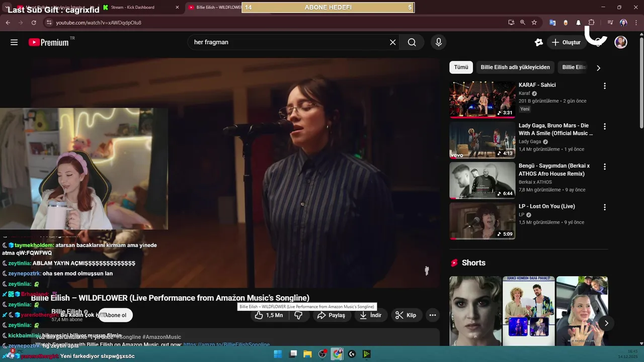Open Task View on the taskbar
This screenshot has height=362, width=644.
293,354
